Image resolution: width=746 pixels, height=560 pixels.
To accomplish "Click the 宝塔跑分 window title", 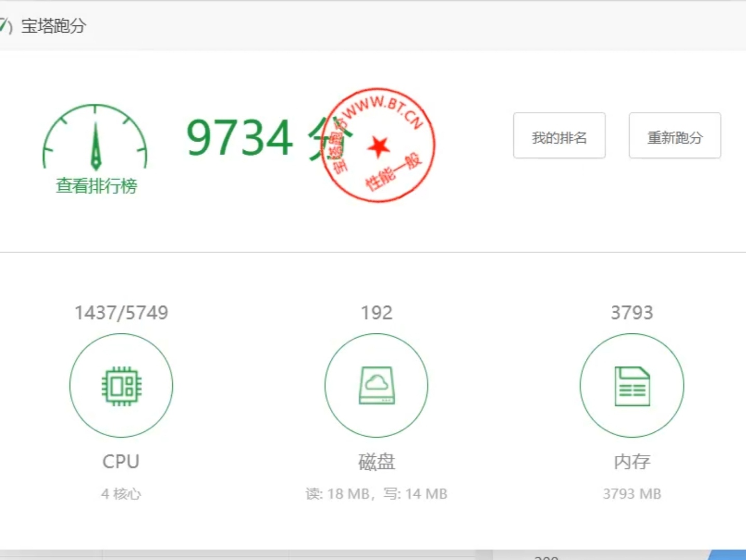I will (x=53, y=26).
